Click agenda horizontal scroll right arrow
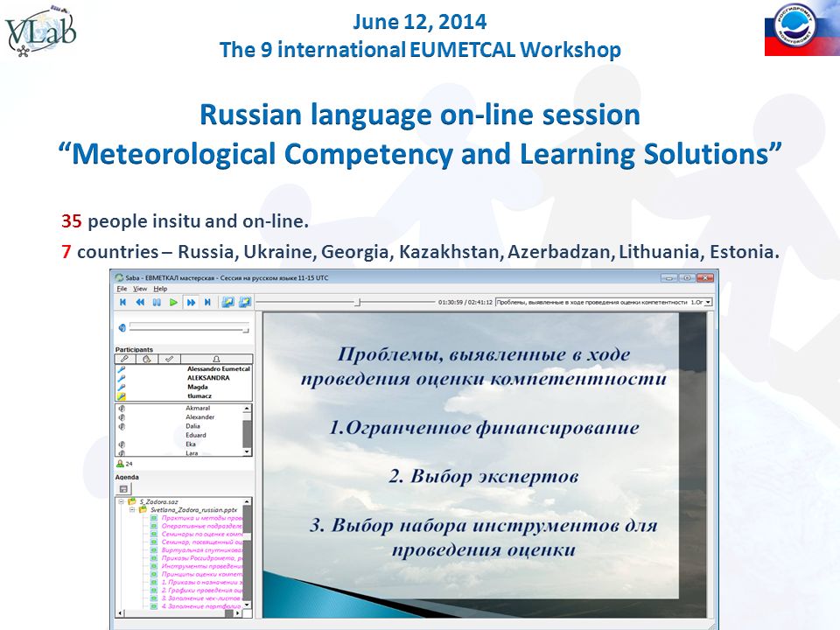The image size is (840, 630). [238, 613]
